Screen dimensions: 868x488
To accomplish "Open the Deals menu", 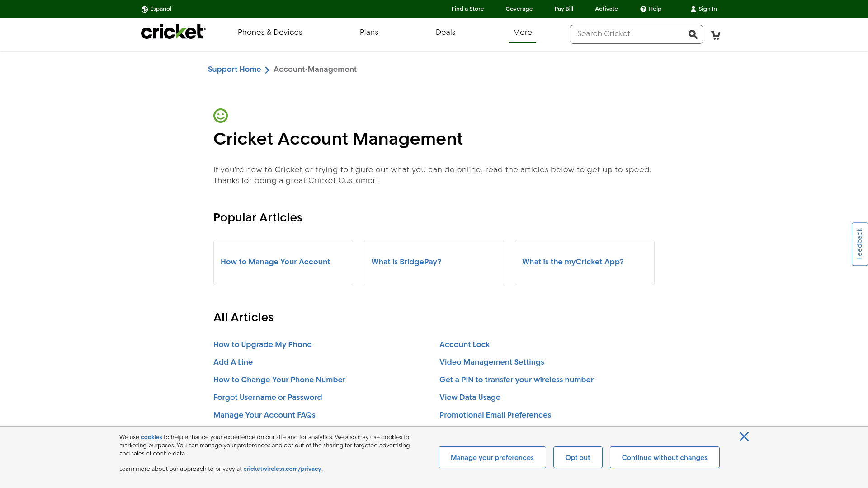I will [445, 33].
